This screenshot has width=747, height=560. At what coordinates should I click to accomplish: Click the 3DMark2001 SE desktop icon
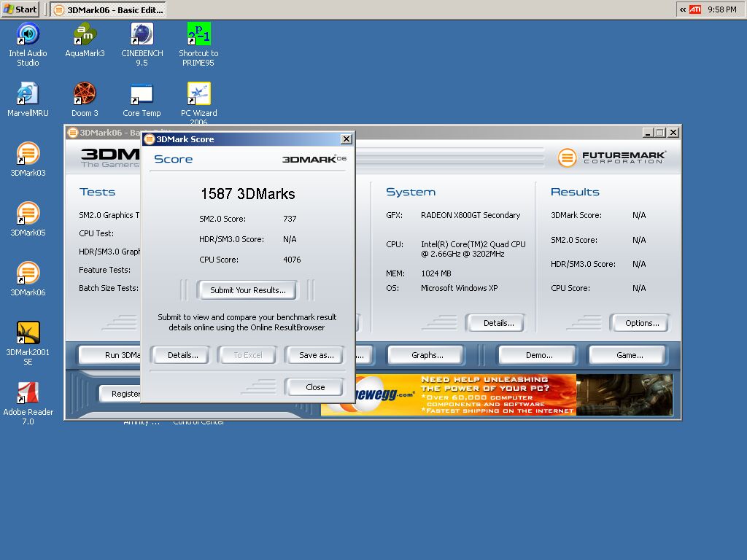coord(28,343)
